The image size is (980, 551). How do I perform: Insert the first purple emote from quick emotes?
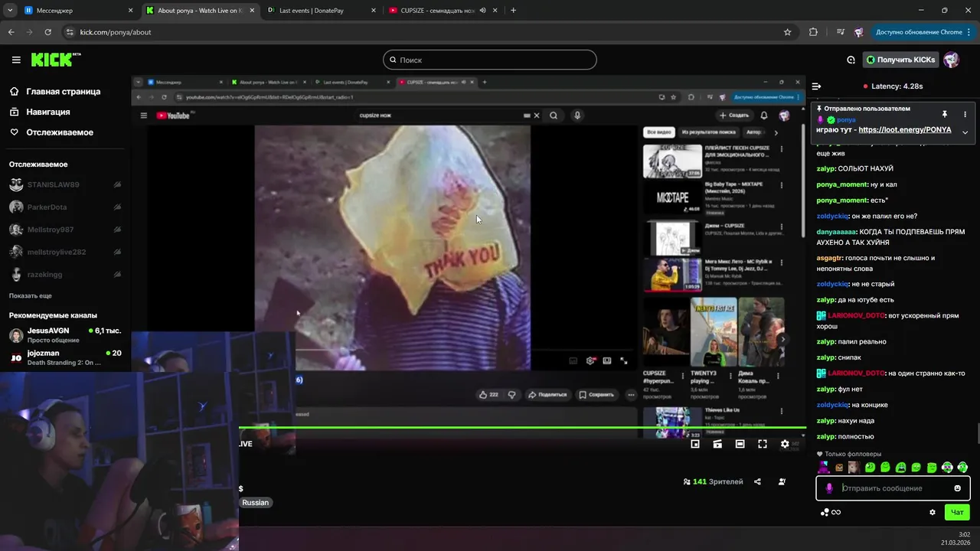[x=824, y=467]
